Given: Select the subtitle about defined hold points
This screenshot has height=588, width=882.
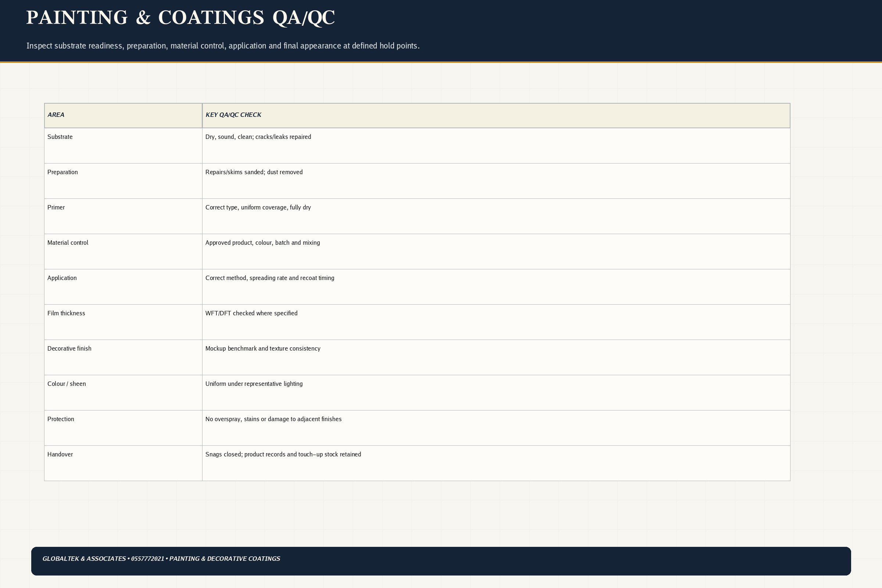Looking at the screenshot, I should [223, 46].
